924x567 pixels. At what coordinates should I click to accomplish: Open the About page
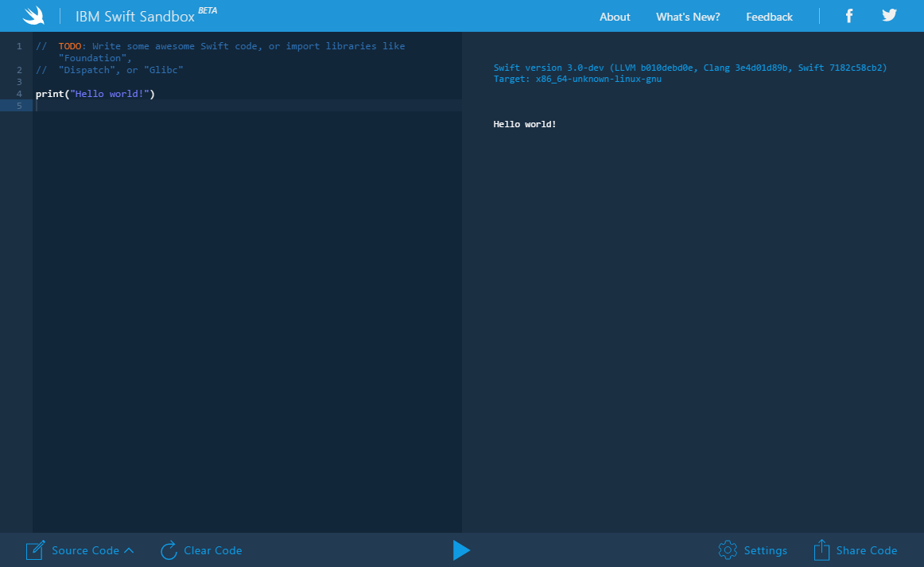[x=615, y=16]
